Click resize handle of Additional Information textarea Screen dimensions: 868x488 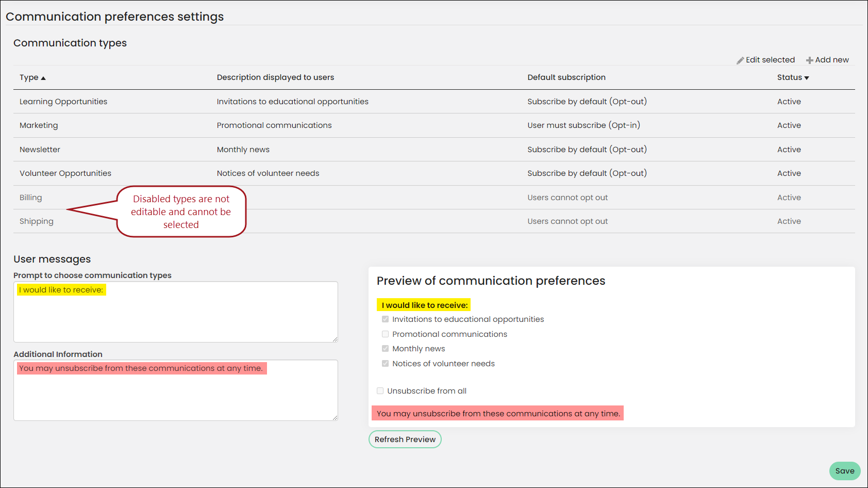[335, 417]
